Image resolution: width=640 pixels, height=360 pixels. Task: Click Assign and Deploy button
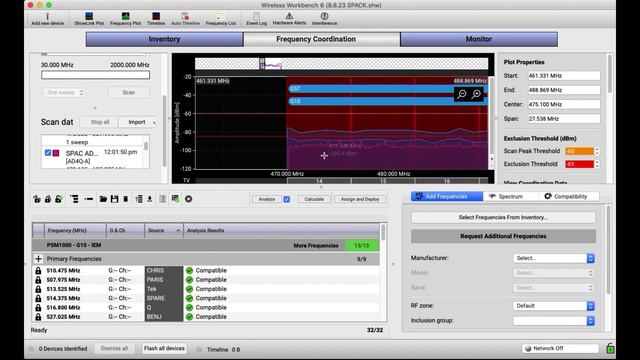tap(360, 199)
